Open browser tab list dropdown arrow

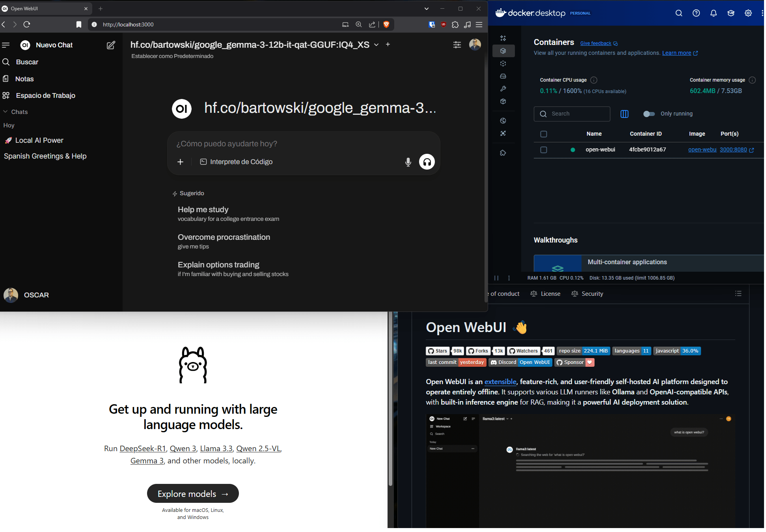426,9
